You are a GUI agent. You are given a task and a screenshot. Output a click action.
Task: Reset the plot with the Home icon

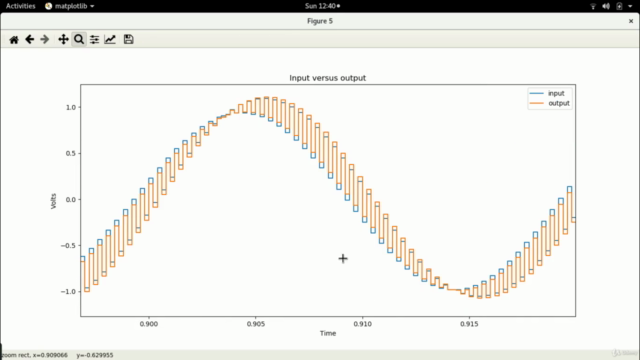click(x=14, y=40)
